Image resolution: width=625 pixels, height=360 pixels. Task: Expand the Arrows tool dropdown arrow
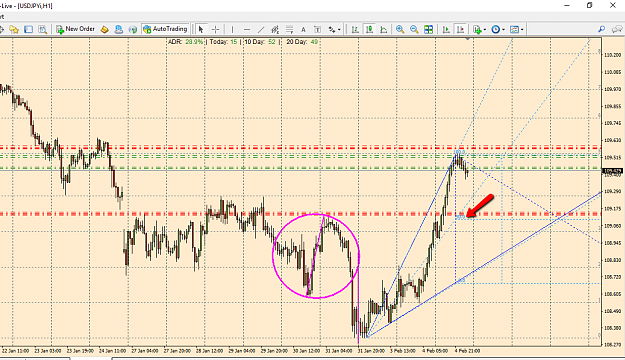pyautogui.click(x=339, y=30)
